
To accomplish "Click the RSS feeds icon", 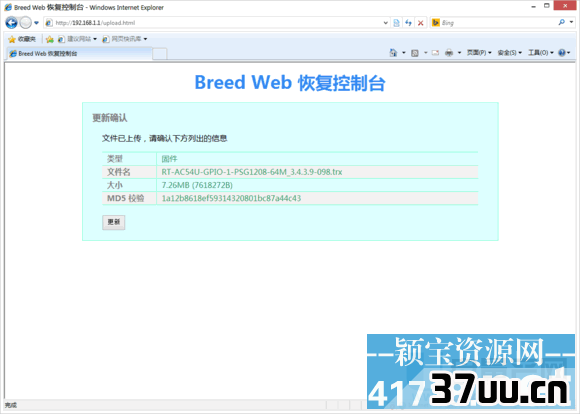I will tap(415, 53).
